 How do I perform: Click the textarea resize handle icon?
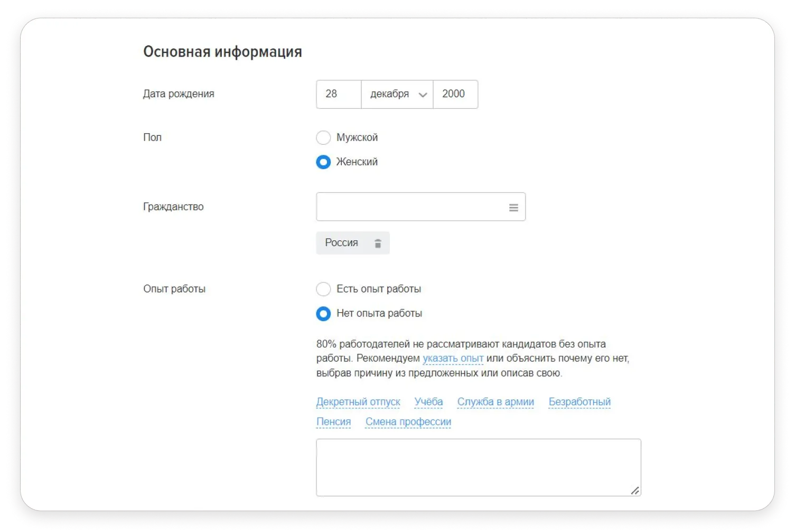[x=635, y=491]
